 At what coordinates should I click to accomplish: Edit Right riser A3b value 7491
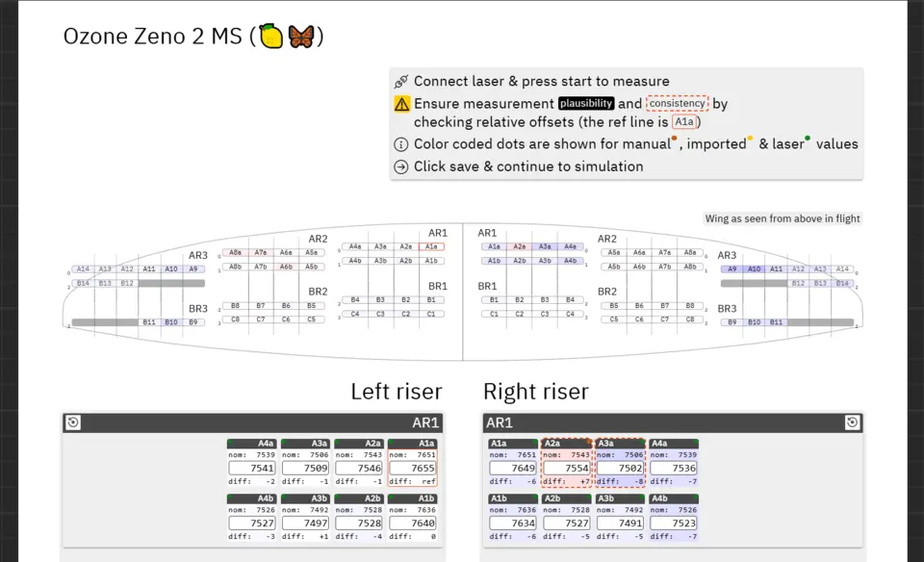620,524
